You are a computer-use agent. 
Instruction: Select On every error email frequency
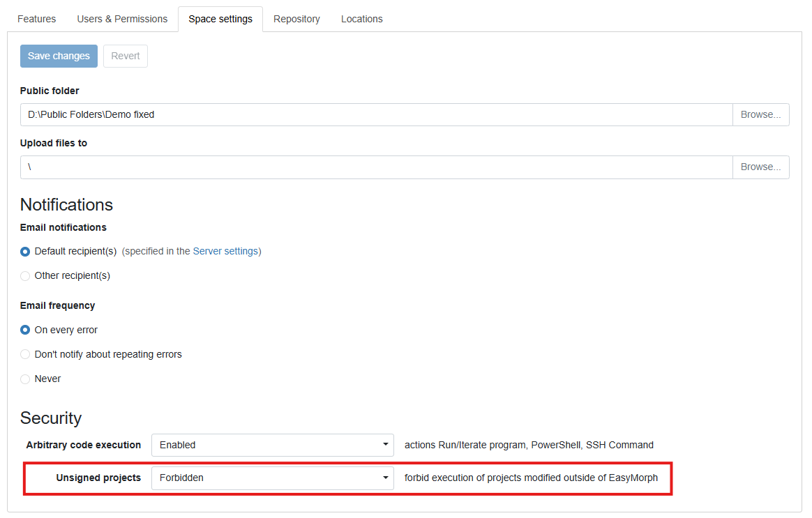pos(26,330)
